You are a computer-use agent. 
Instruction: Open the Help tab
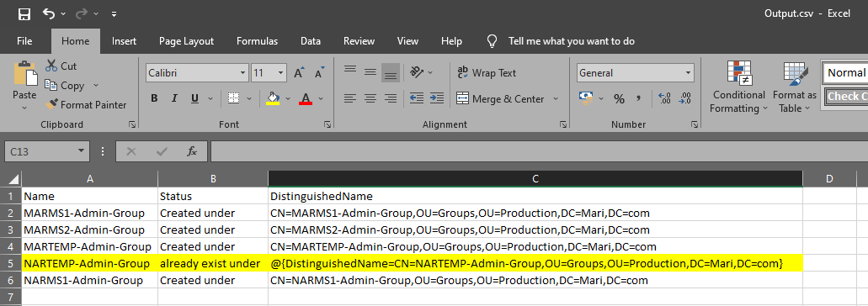tap(452, 41)
